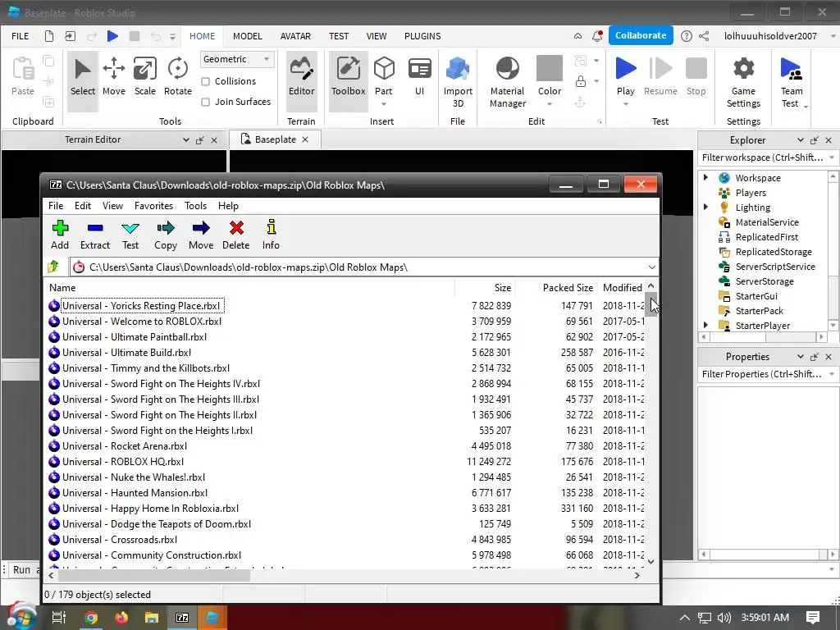Open the Favorites menu in 7-Zip

pyautogui.click(x=153, y=206)
